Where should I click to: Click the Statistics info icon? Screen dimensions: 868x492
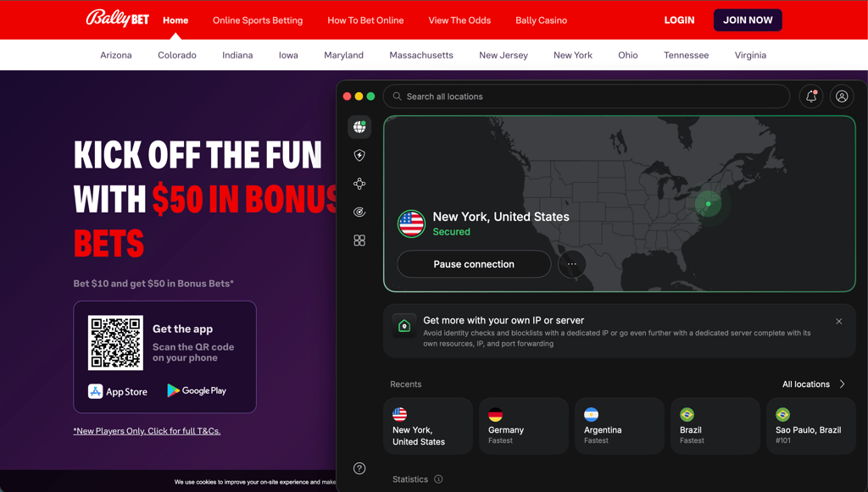pyautogui.click(x=438, y=479)
